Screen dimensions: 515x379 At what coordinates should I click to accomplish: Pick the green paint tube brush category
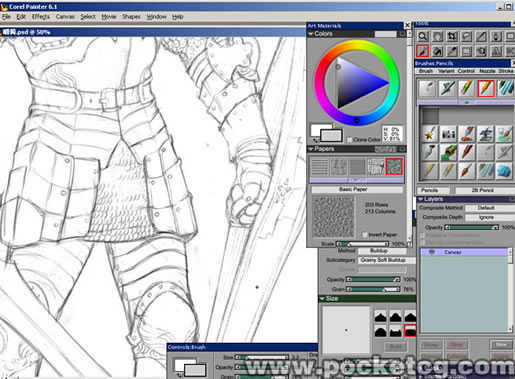pos(448,152)
